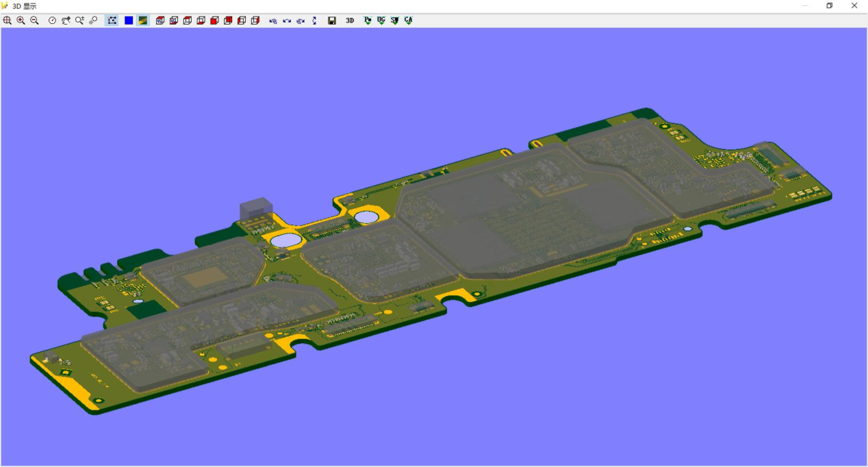Toggle the bounding box selection mode
Screen dimensions: 868x467
112,20
